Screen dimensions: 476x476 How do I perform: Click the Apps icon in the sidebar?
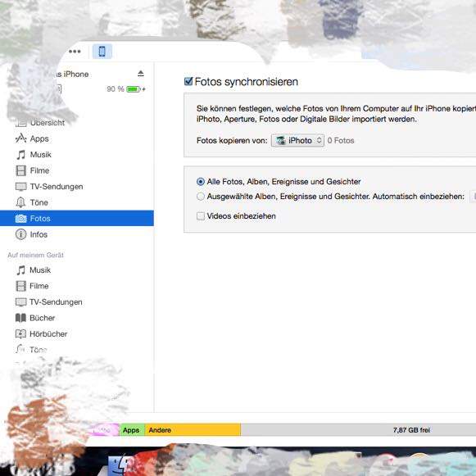point(20,138)
